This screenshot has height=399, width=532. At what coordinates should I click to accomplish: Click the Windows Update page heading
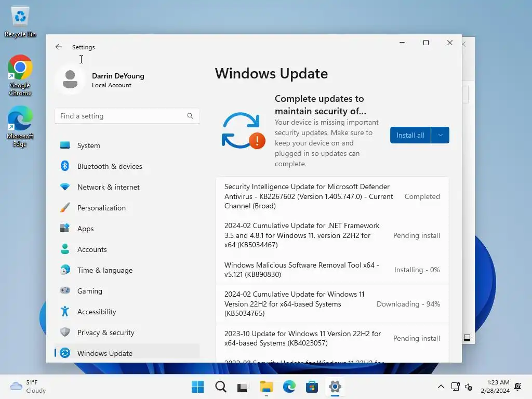[271, 74]
